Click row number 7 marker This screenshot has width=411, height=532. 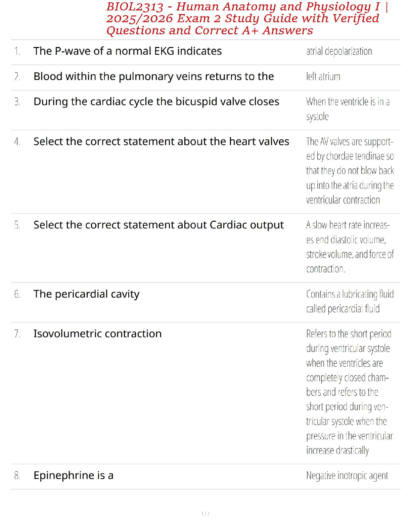click(17, 334)
